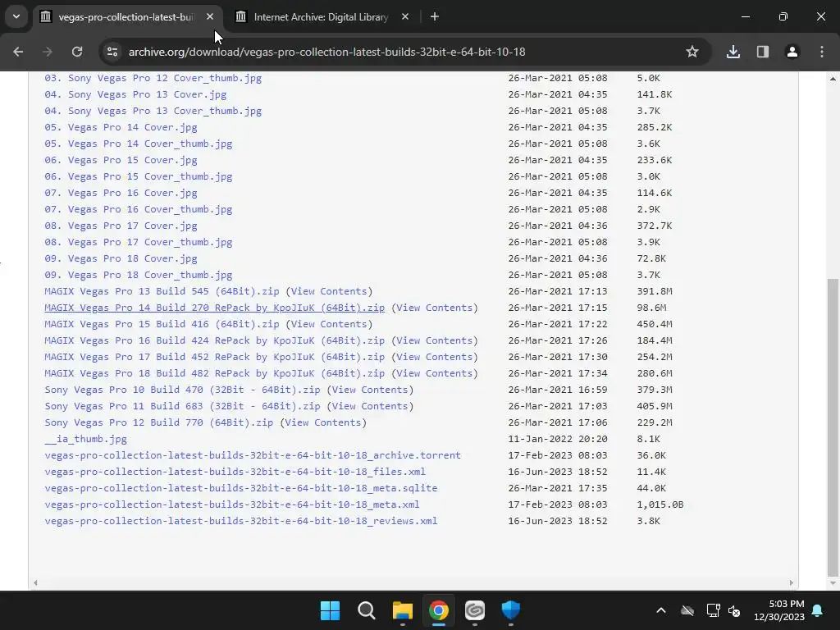Open 05. Vegas Pro 14 Cover_thumb.jpg
Image resolution: width=840 pixels, height=630 pixels.
(138, 144)
